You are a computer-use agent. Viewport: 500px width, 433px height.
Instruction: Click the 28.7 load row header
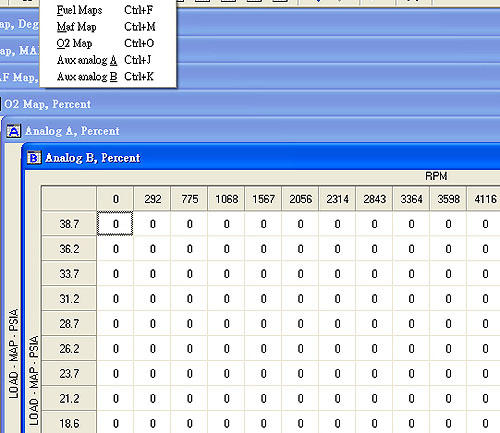69,323
